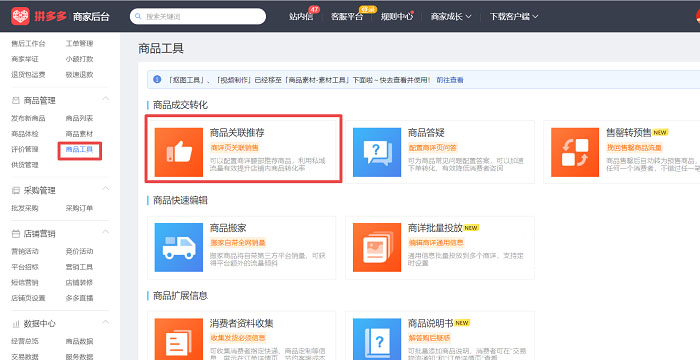
Task: Click the red 47 notification badge
Action: pos(314,9)
